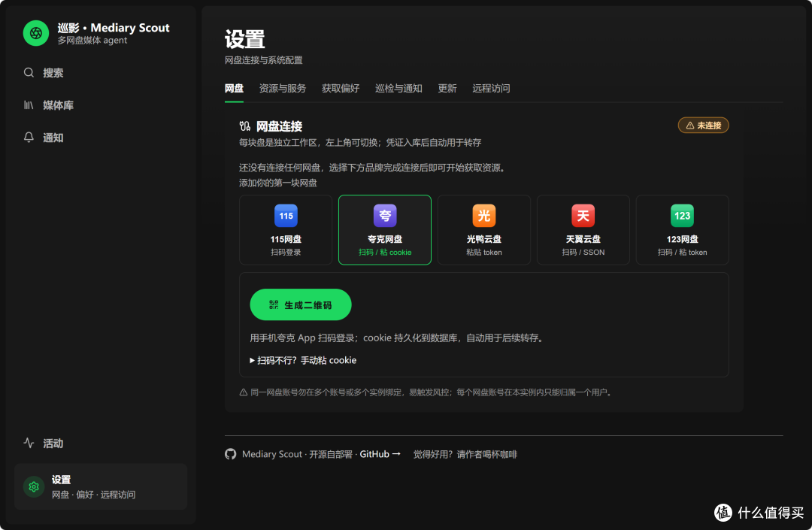
Task: Click the magnifier search icon in sidebar
Action: 29,72
